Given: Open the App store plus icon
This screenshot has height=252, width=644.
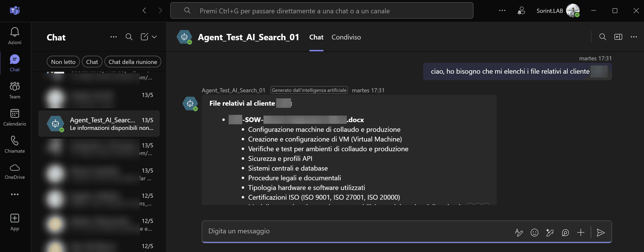Looking at the screenshot, I should [15, 222].
